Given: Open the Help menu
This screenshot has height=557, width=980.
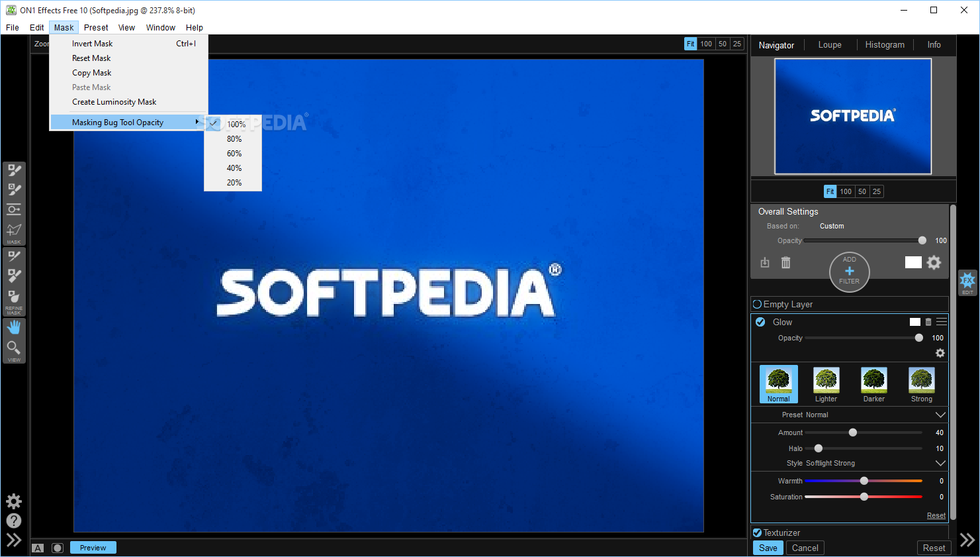Looking at the screenshot, I should [195, 28].
